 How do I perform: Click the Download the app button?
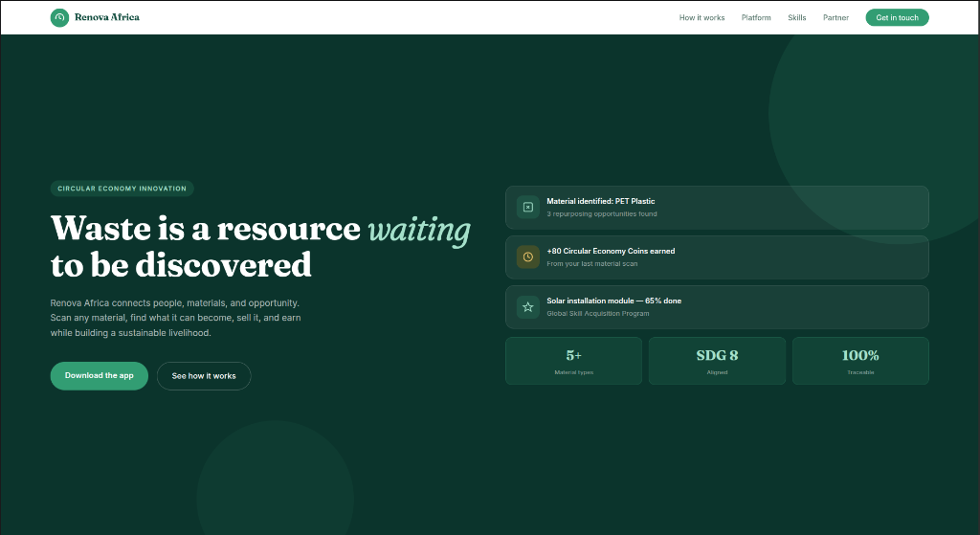(100, 375)
